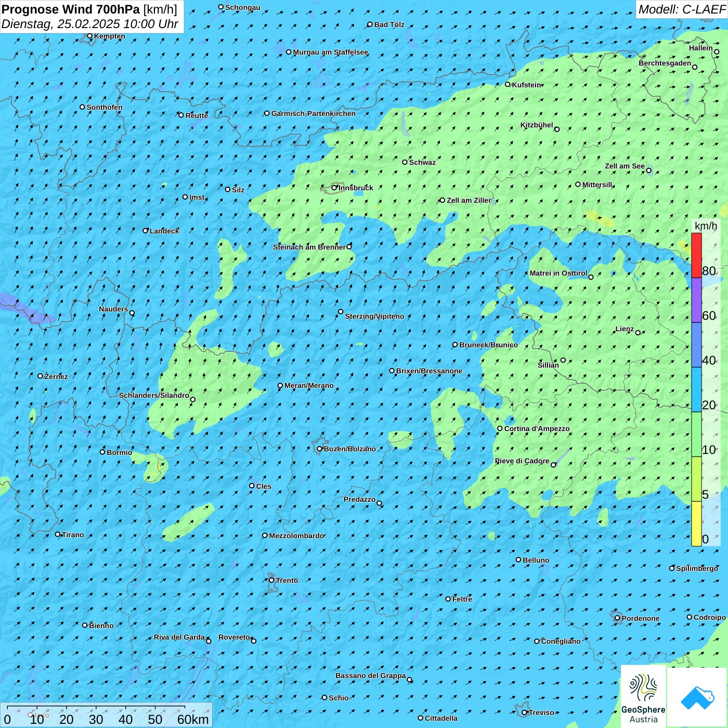
Task: Click the red segment of the wind legend
Action: click(x=696, y=255)
